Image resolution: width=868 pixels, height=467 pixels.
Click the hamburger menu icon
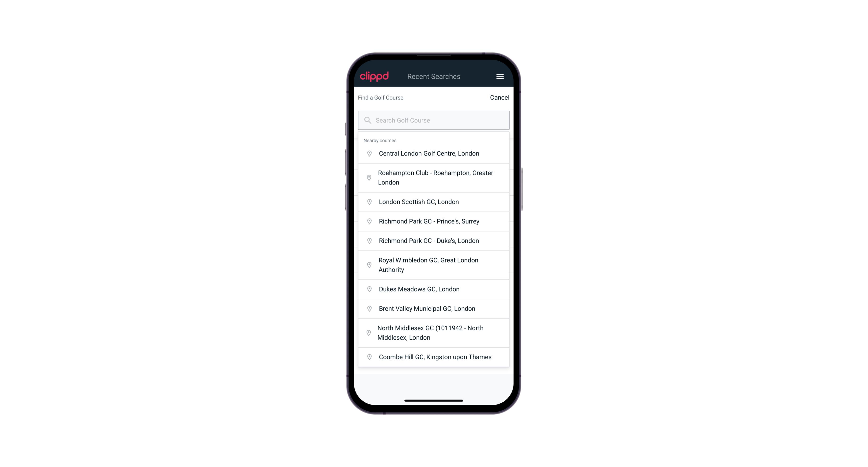(x=500, y=76)
